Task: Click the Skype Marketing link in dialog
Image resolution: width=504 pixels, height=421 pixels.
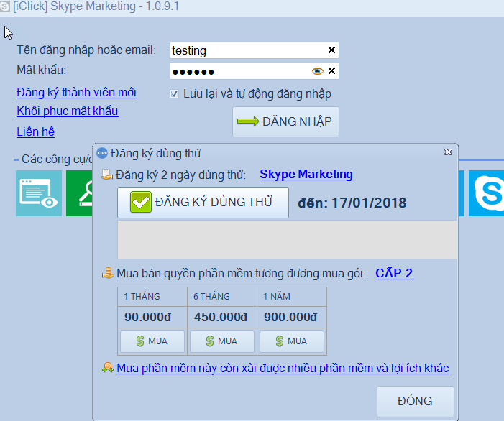Action: tap(306, 175)
